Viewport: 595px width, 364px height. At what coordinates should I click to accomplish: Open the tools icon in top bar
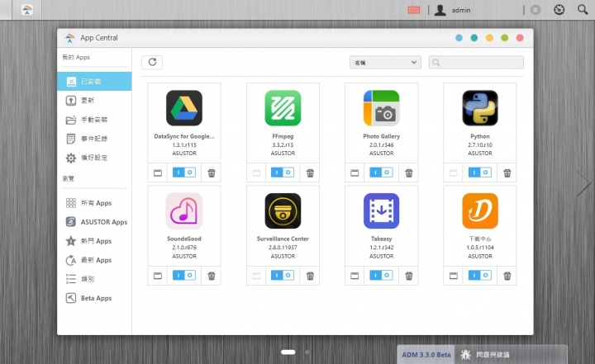pos(559,9)
